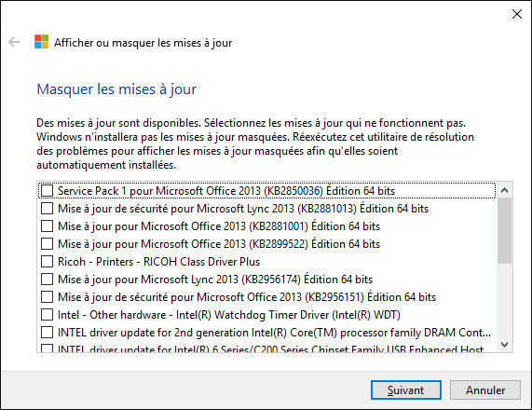The height and width of the screenshot is (410, 532).
Task: Click the Annuler button
Action: coord(485,390)
